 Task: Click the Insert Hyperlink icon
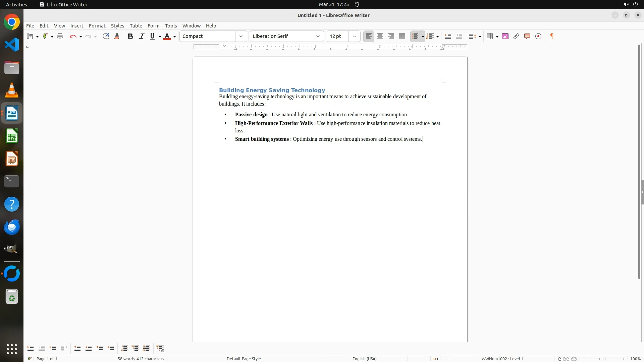516,36
